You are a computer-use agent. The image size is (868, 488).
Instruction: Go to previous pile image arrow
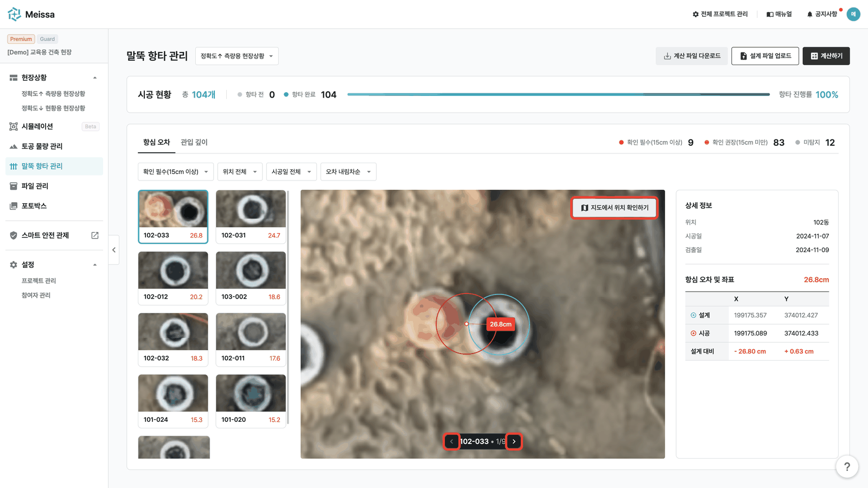pyautogui.click(x=451, y=441)
